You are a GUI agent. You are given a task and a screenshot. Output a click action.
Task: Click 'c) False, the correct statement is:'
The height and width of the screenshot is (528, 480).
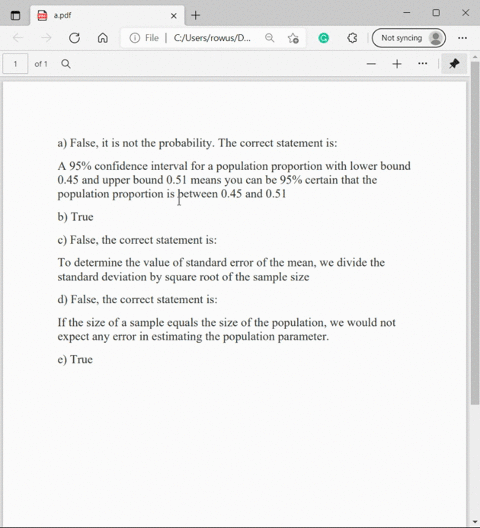click(137, 240)
